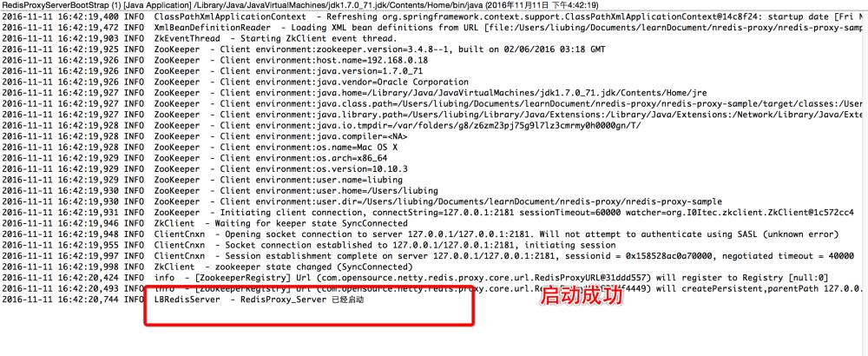The width and height of the screenshot is (868, 356).
Task: Click the ClientCnxn Opening socket connection line
Action: tap(420, 234)
